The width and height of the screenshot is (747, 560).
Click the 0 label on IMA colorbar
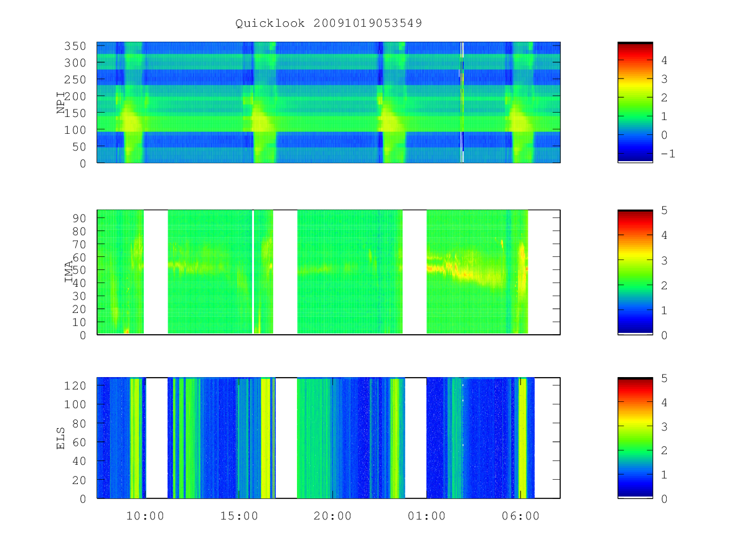(x=664, y=335)
